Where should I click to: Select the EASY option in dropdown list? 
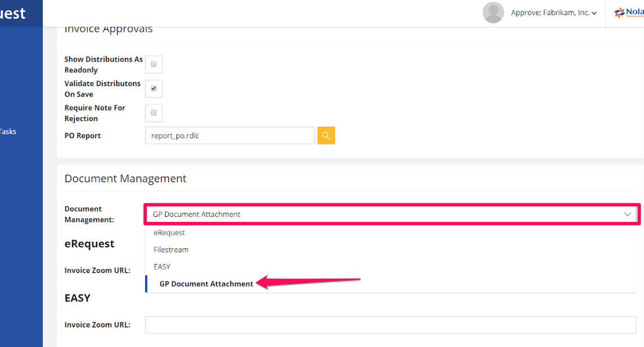(162, 266)
